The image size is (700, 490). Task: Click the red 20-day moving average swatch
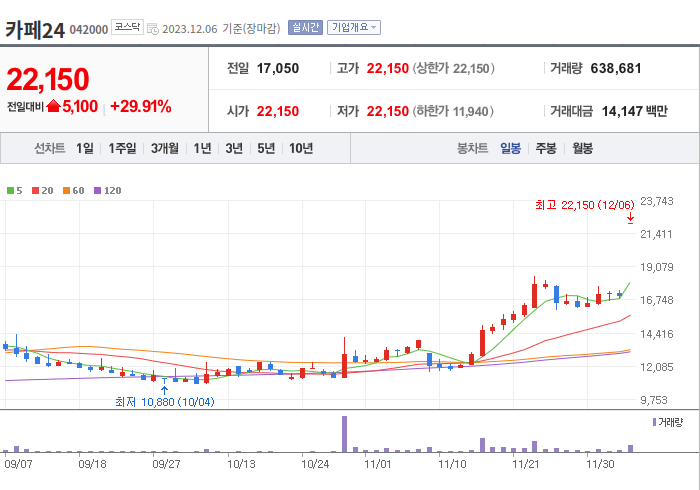[35, 191]
